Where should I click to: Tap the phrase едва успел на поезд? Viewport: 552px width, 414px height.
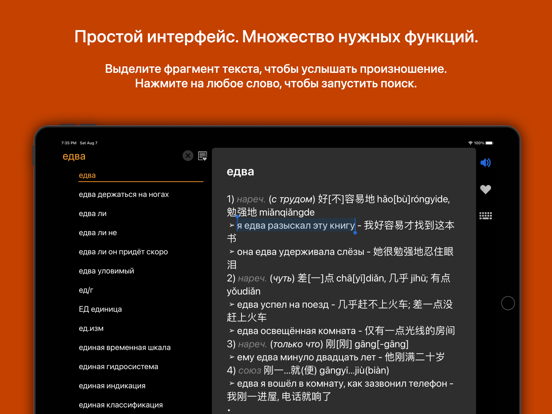pos(283,305)
